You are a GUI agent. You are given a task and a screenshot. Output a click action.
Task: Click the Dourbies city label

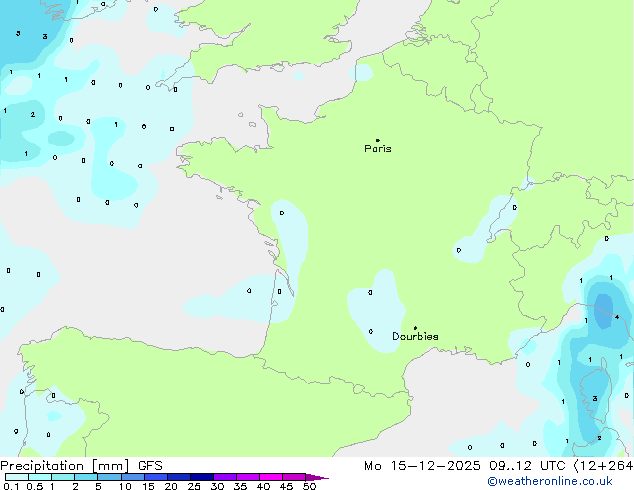pos(415,336)
